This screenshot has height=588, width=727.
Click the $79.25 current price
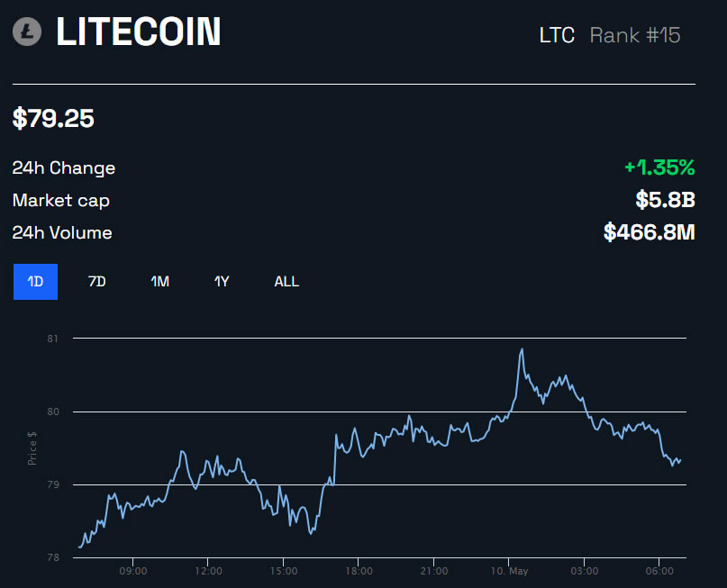(x=53, y=118)
